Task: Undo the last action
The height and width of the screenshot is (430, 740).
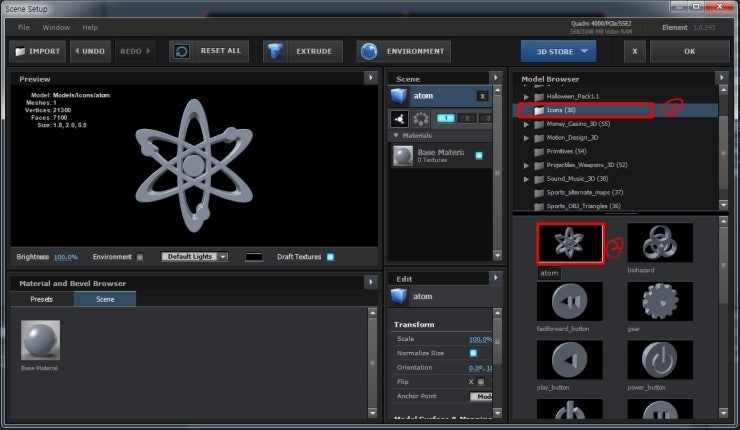Action: pos(90,51)
